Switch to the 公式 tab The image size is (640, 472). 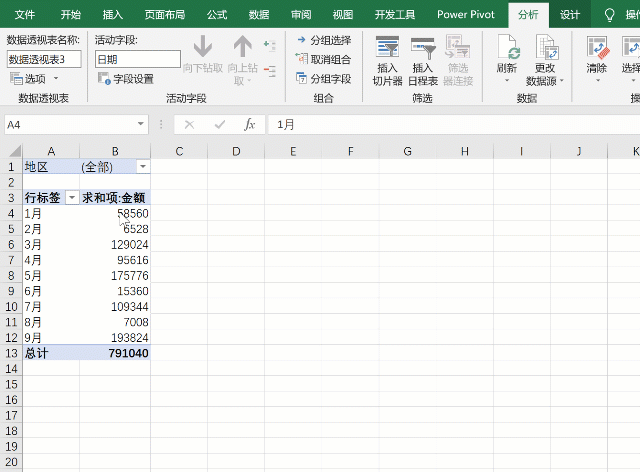(217, 15)
